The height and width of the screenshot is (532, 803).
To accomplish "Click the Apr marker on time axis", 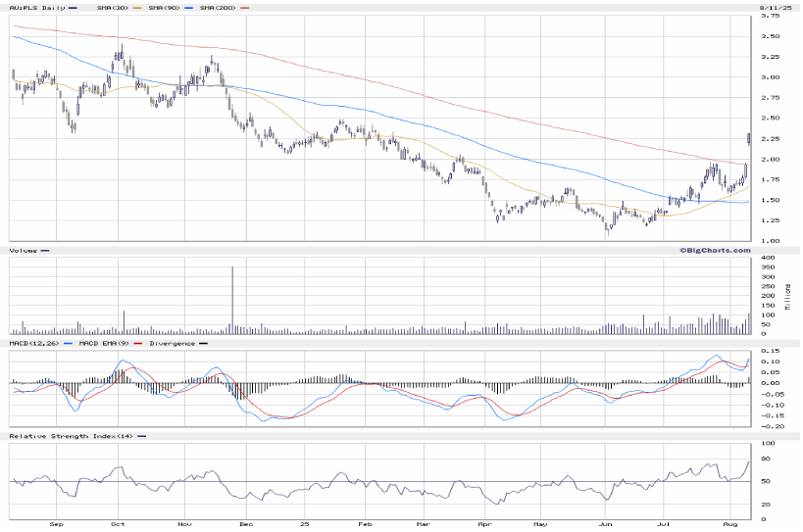I will [485, 526].
